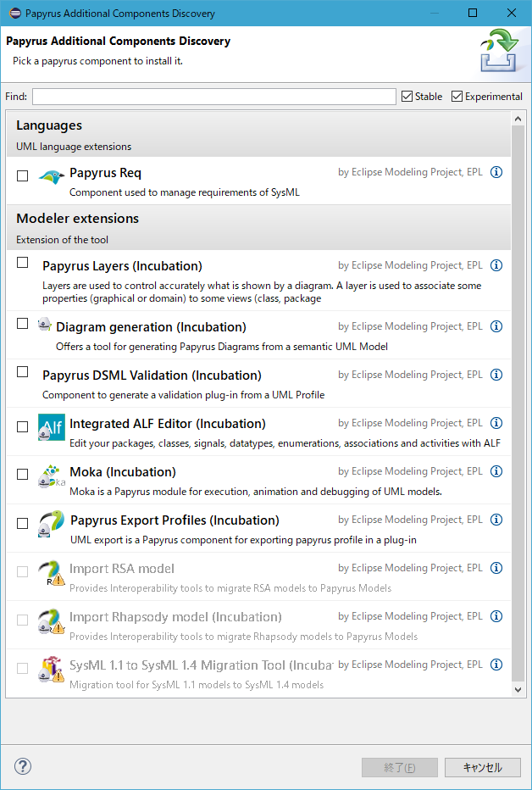Screen dimensions: 532x790
Task: Click the Papyrus Req component icon
Action: 51,177
